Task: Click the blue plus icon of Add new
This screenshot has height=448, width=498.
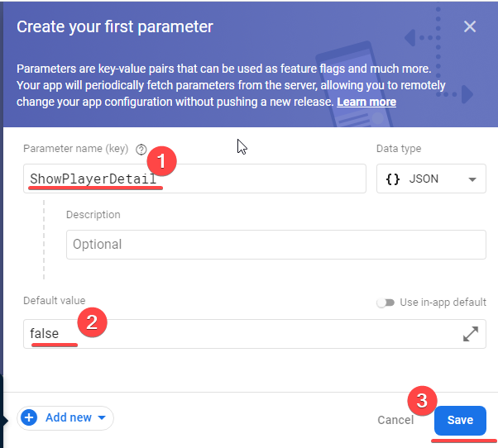Action: click(29, 417)
